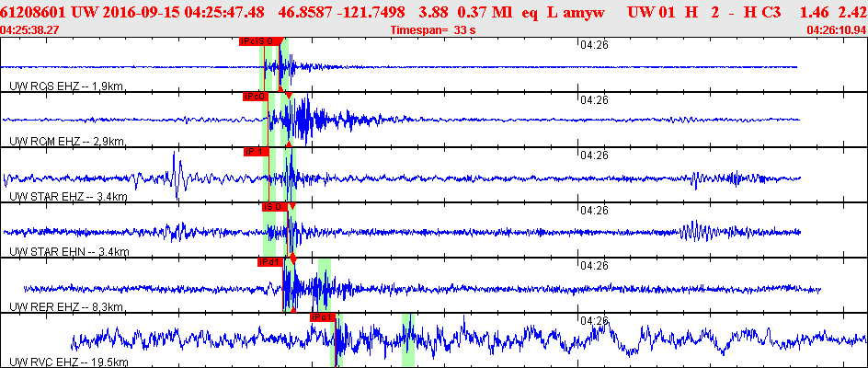Screen dimensions: 868x368
Task: Click the 04:26 time tick on STAR EHZ trace
Action: tap(594, 155)
